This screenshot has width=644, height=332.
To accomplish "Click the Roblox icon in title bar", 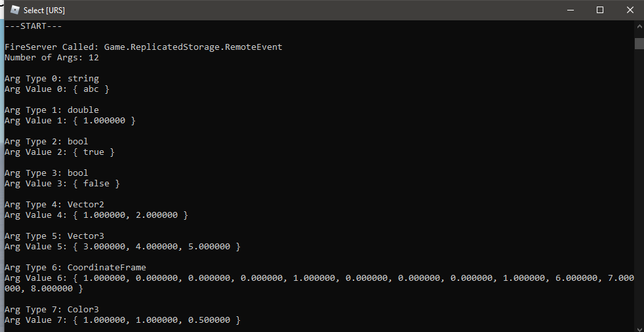I will tap(15, 10).
